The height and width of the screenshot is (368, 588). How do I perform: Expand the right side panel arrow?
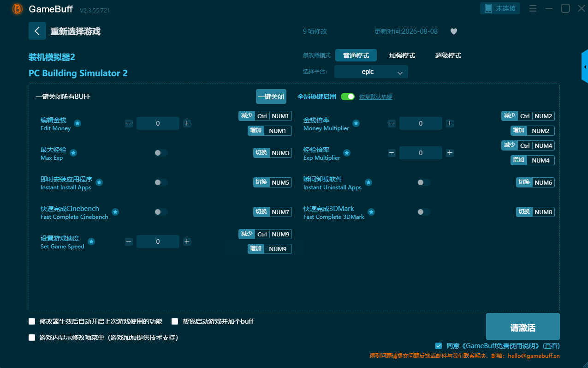pyautogui.click(x=585, y=67)
